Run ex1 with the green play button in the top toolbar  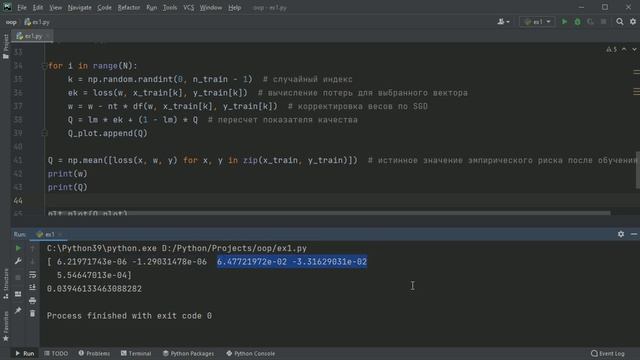pyautogui.click(x=564, y=22)
